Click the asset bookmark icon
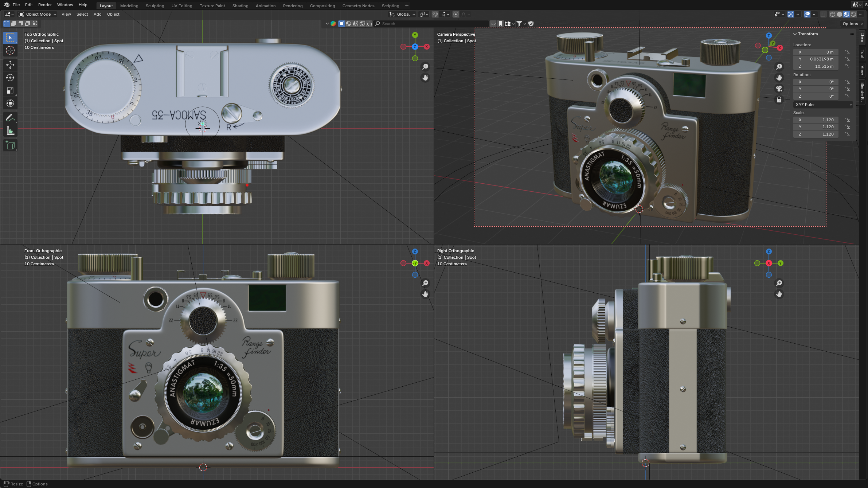 (x=501, y=24)
